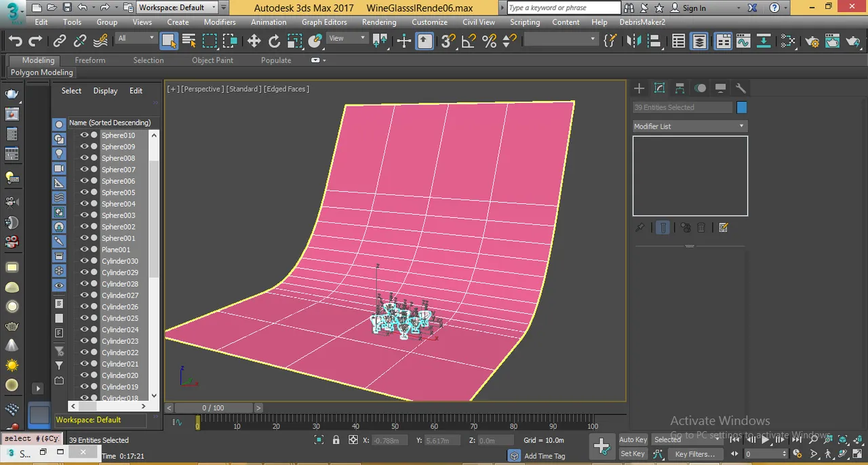
Task: Open the Utilities wrench tab
Action: pyautogui.click(x=741, y=88)
